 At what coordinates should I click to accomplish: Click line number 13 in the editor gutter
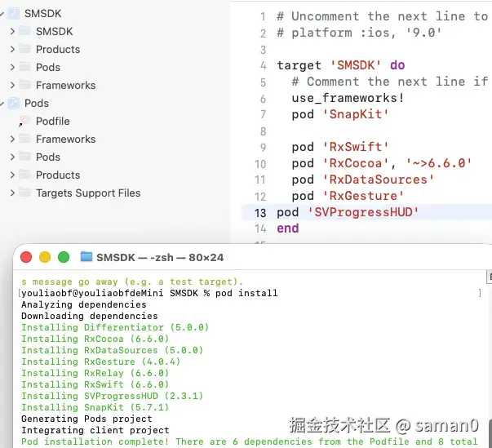point(260,213)
